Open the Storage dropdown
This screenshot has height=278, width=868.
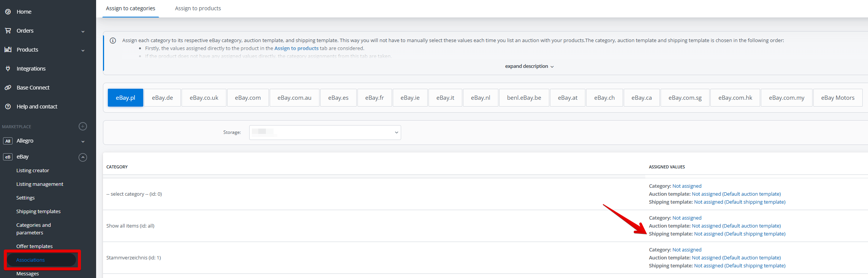pyautogui.click(x=325, y=132)
